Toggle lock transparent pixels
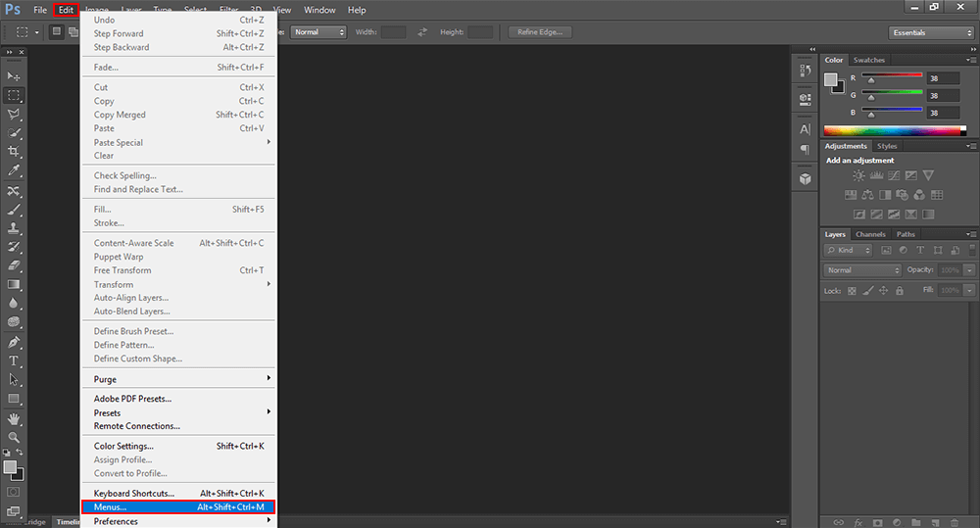980x528 pixels. [852, 291]
